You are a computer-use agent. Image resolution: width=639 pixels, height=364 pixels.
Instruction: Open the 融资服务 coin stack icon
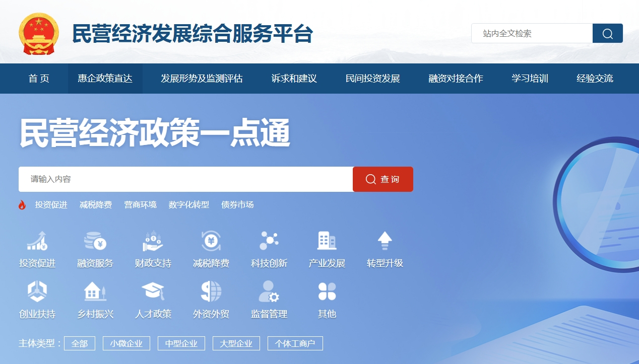[x=95, y=241]
